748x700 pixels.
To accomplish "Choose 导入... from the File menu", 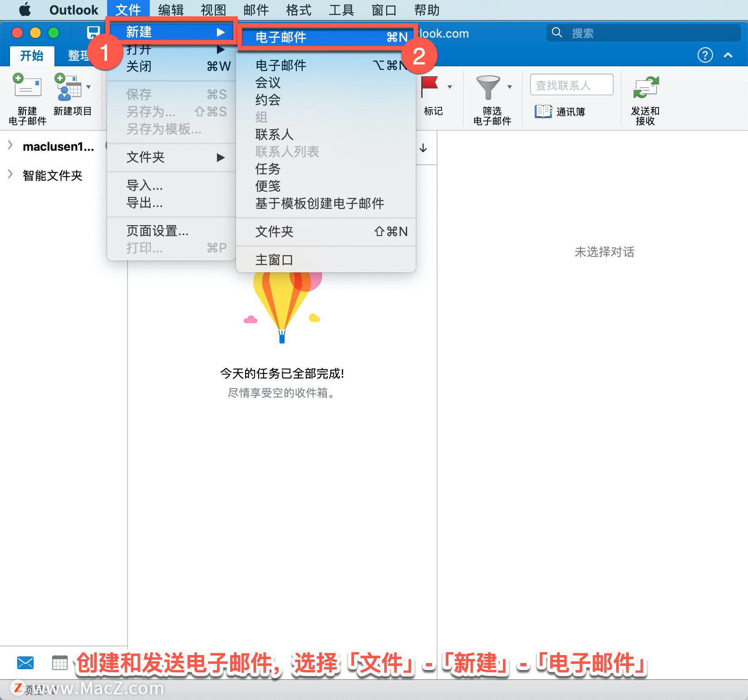I will pos(172,185).
